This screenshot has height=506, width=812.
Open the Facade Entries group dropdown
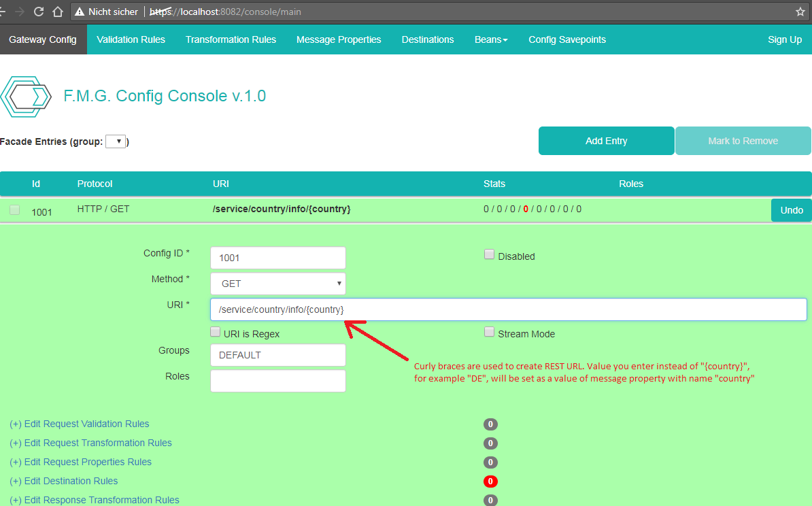pyautogui.click(x=116, y=141)
